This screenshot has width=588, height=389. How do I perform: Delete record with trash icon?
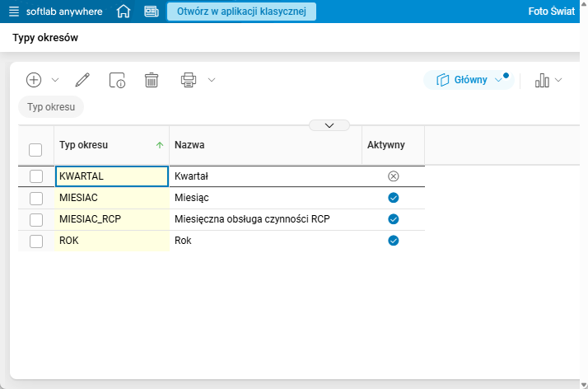click(x=152, y=80)
